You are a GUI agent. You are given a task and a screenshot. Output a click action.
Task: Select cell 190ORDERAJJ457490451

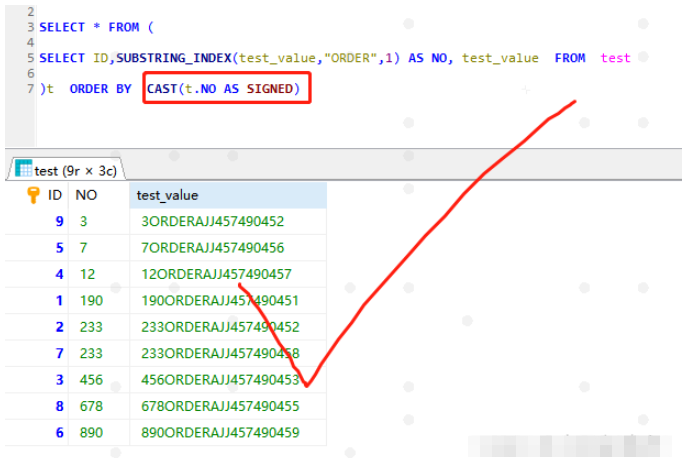tap(228, 300)
